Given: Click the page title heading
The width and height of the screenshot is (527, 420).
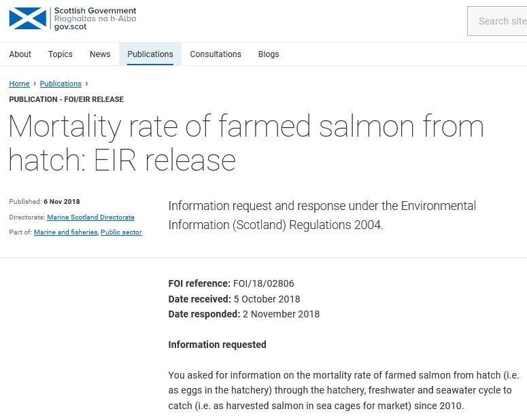Looking at the screenshot, I should tap(245, 143).
